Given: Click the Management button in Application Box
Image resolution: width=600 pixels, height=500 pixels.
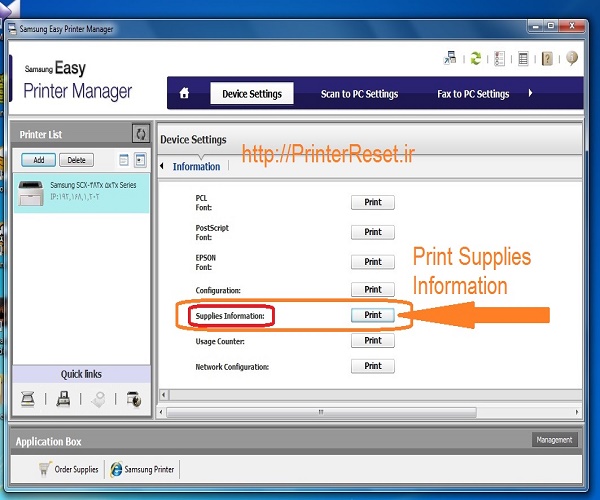Looking at the screenshot, I should click(x=554, y=440).
